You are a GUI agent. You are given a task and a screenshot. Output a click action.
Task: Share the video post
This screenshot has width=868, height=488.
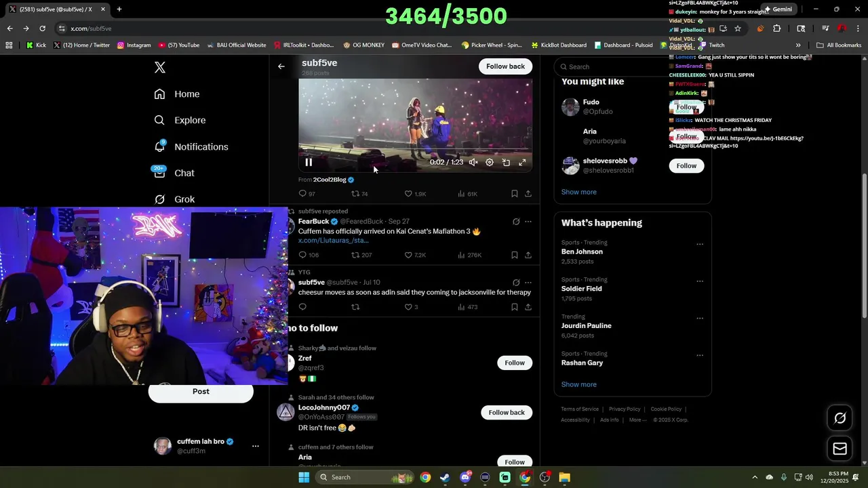528,194
